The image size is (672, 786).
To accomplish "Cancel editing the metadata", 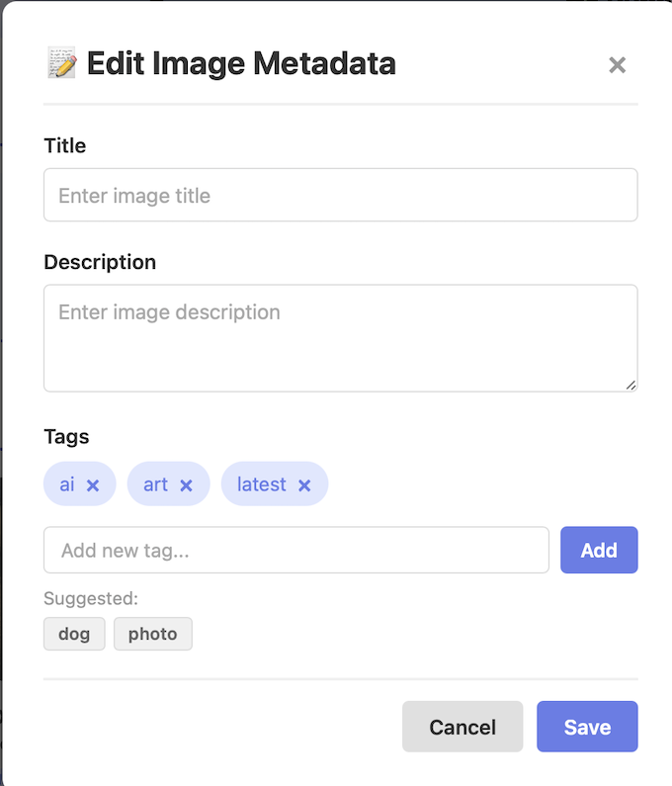I will 462,727.
